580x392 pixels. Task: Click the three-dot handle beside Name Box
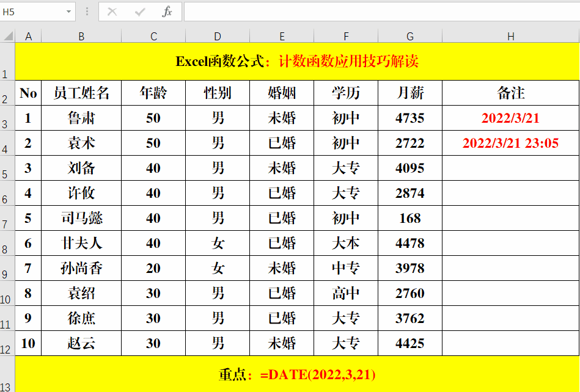tap(87, 12)
